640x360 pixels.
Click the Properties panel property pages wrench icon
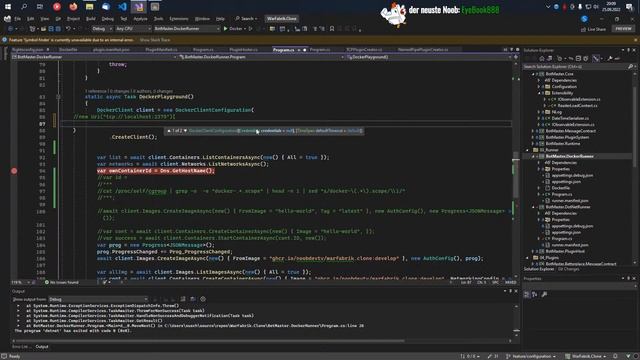[544, 294]
